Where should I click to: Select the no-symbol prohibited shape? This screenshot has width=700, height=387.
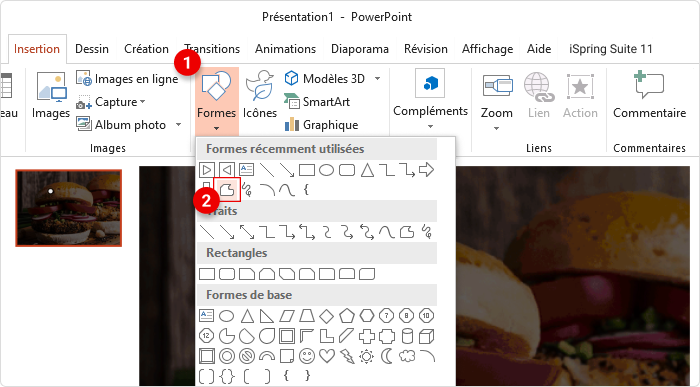point(246,356)
